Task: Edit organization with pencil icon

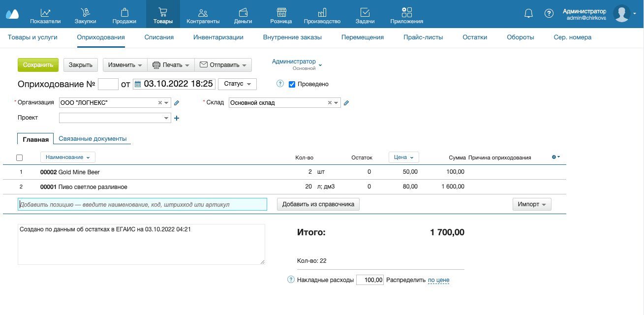Action: point(177,103)
